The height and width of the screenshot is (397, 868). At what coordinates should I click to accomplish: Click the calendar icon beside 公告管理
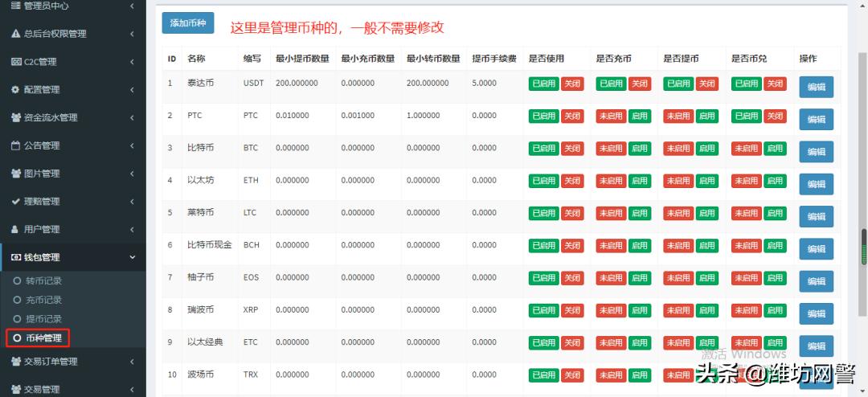click(x=16, y=145)
